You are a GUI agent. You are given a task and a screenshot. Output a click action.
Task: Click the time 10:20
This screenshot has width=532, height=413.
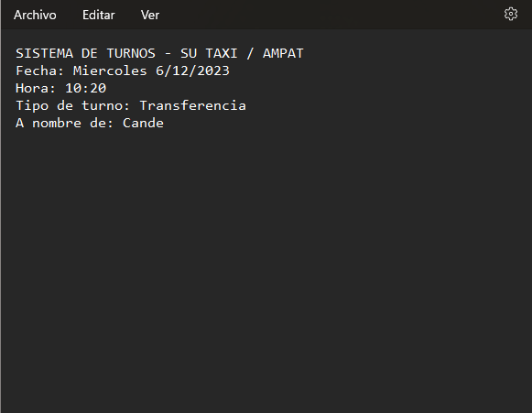point(85,88)
